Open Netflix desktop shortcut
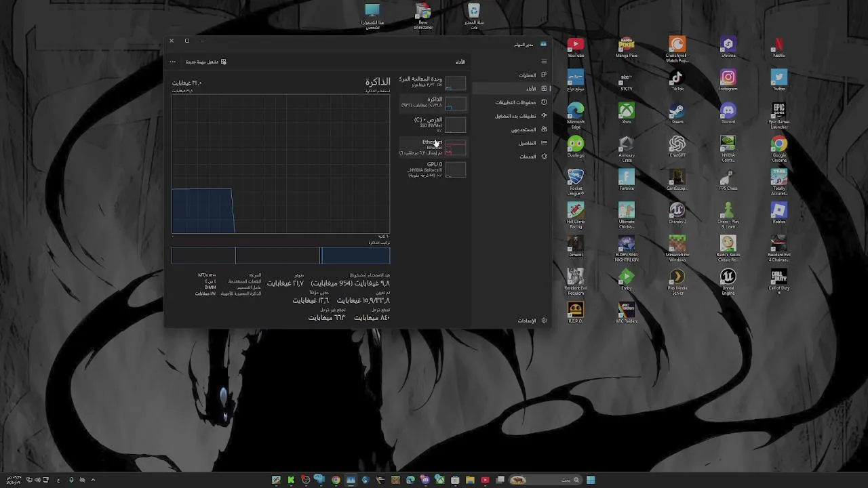The width and height of the screenshot is (868, 488). click(779, 48)
